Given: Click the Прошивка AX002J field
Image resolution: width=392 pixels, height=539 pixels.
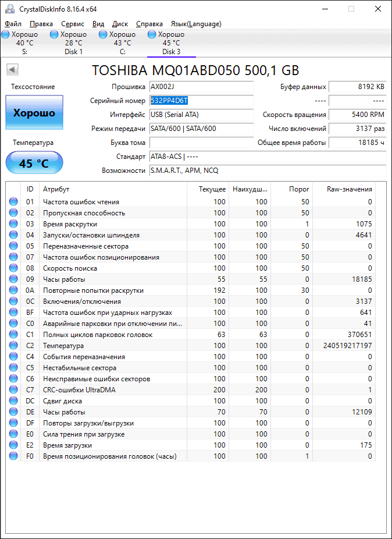Looking at the screenshot, I should point(201,87).
